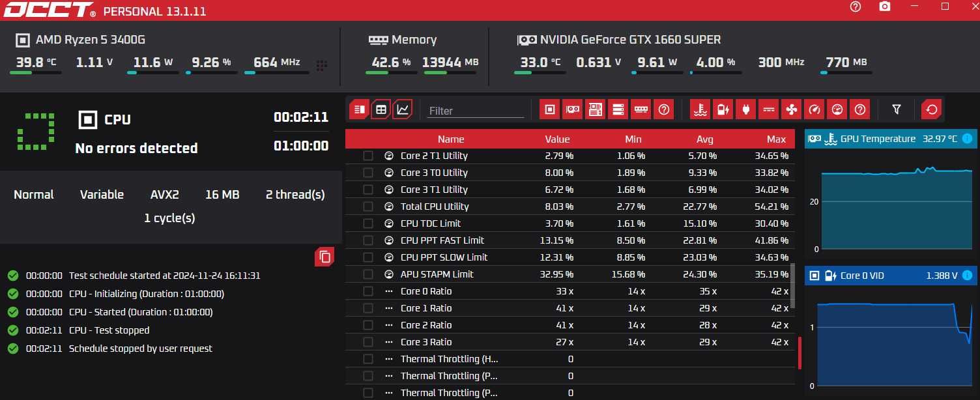Screen dimensions: 980x400
Task: Open OCCT help from the title bar
Action: 856,7
